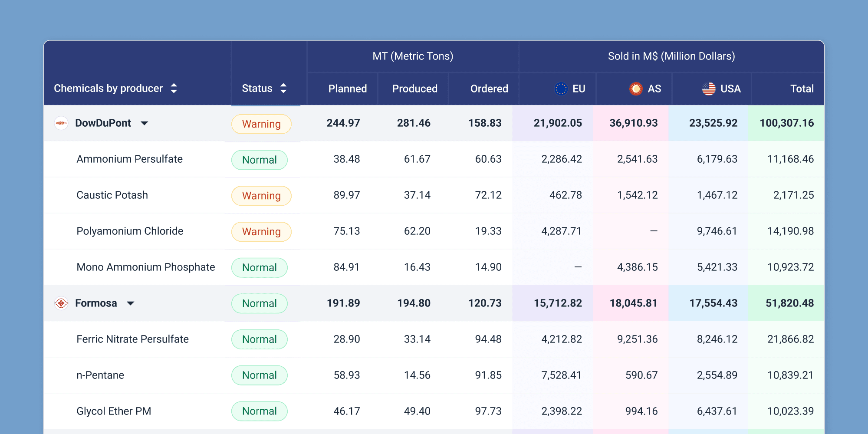
Task: Select the Ferric Nitrate Persulfate row label
Action: 132,339
